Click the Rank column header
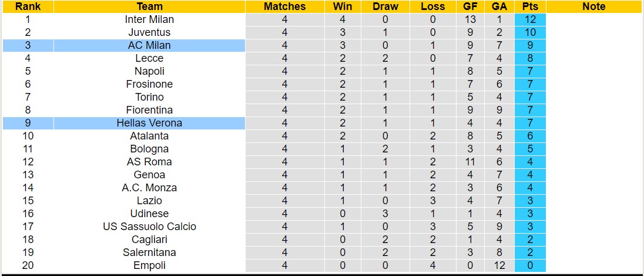The image size is (644, 276). [28, 6]
